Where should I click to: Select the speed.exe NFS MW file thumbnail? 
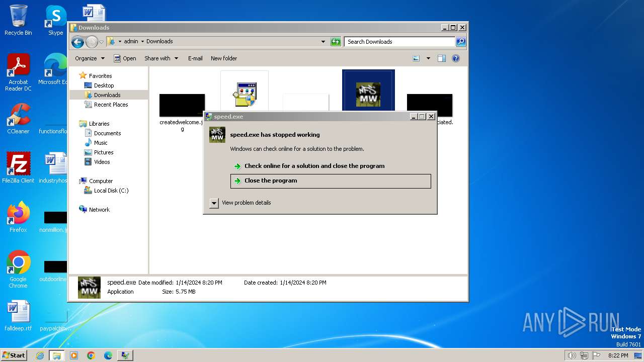coord(368,94)
